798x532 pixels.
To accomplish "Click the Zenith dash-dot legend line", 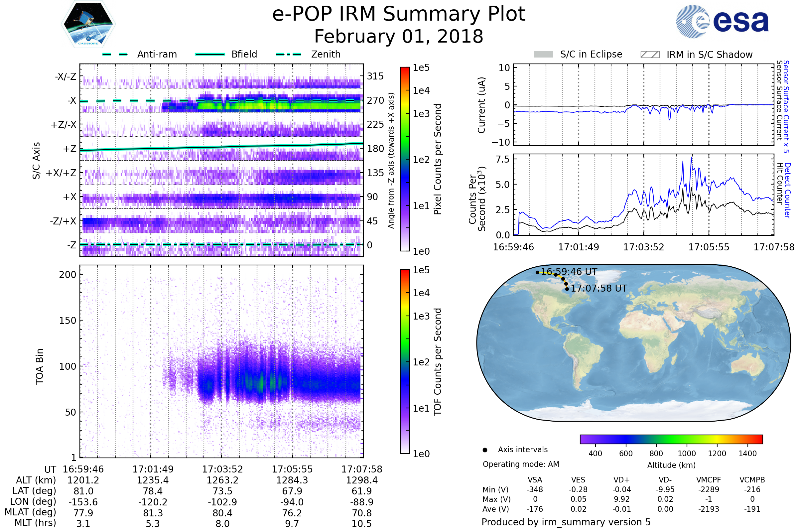I will 288,54.
